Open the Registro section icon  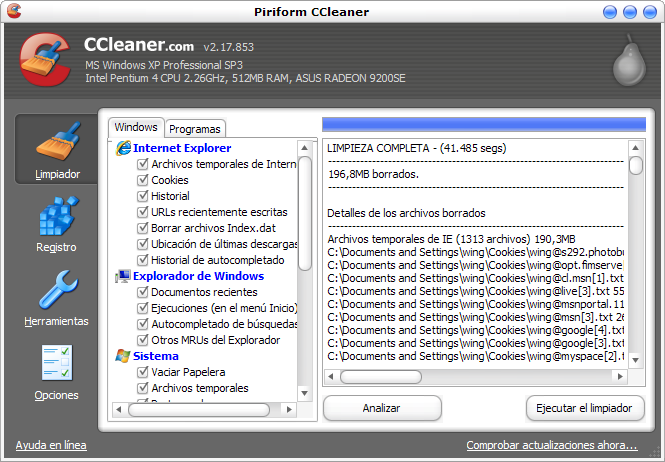57,216
